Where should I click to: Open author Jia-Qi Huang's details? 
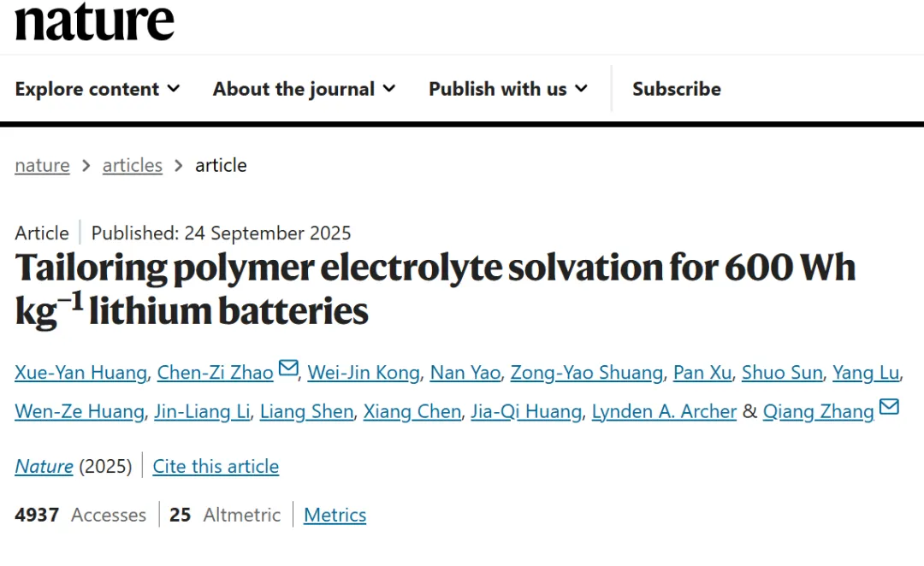[x=526, y=412]
